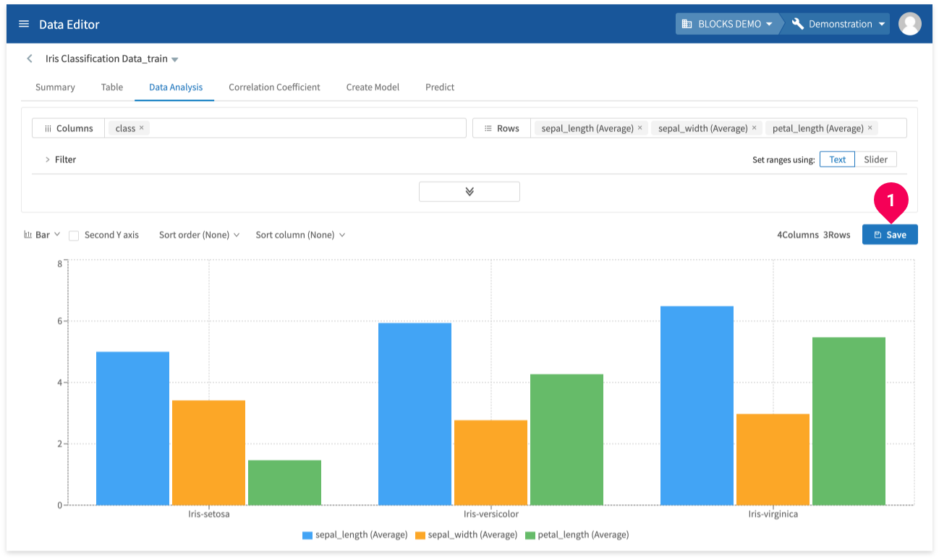Viewport: 939px width, 560px height.
Task: Click the Columns icon label
Action: tap(69, 128)
